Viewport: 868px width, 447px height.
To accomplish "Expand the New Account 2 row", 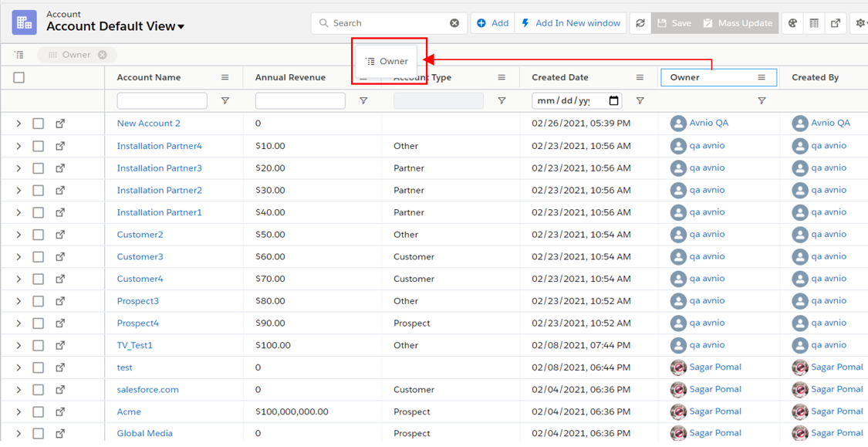I will 19,124.
